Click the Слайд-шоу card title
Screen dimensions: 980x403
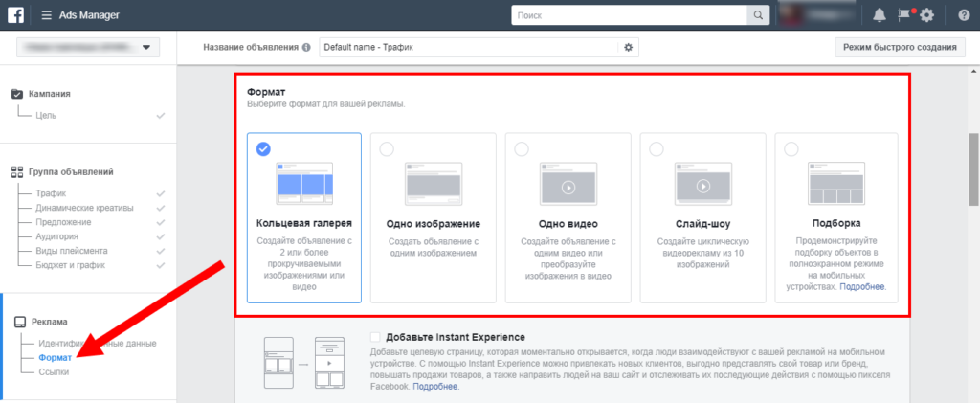tap(703, 224)
